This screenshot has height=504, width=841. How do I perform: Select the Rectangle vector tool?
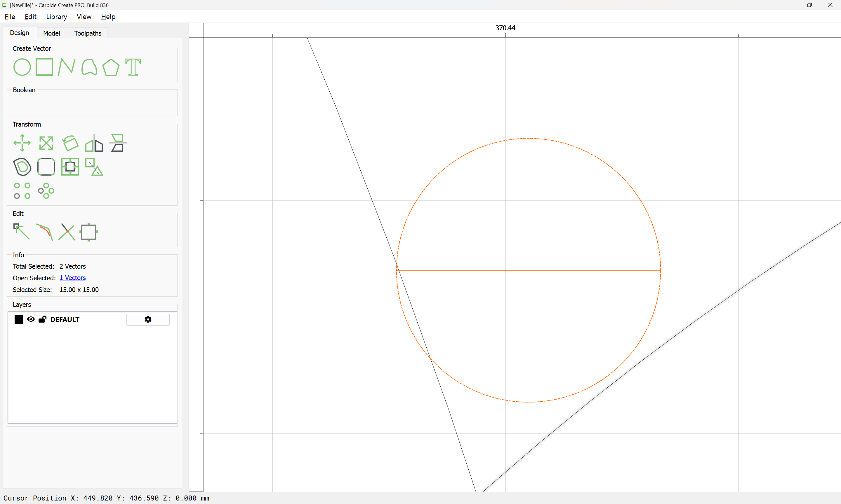click(x=44, y=67)
